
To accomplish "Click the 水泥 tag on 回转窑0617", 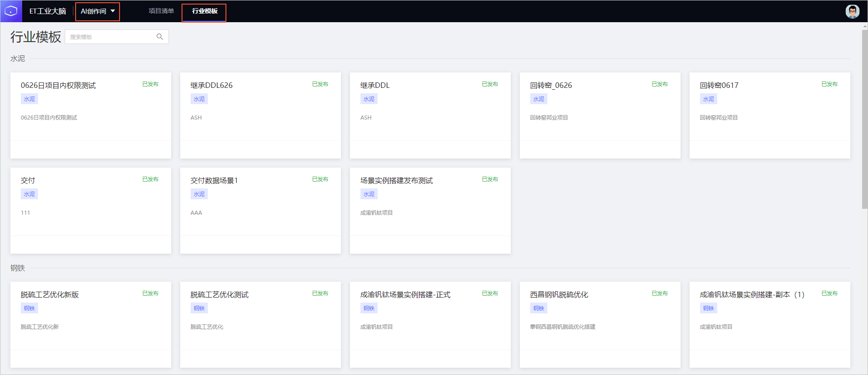I will point(708,99).
